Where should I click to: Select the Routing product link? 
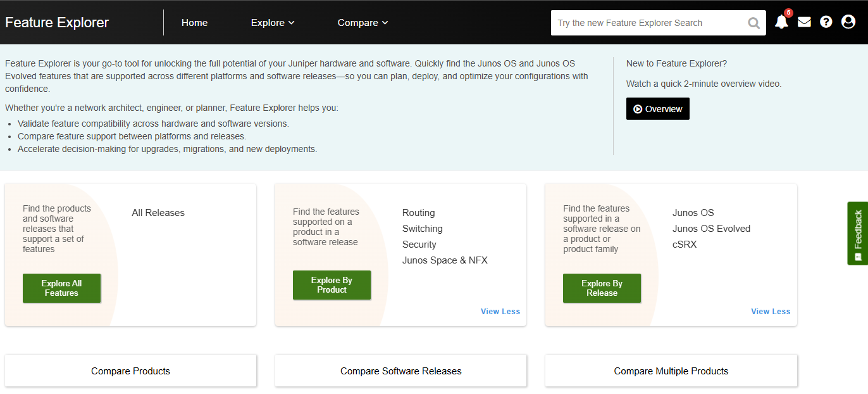tap(418, 213)
